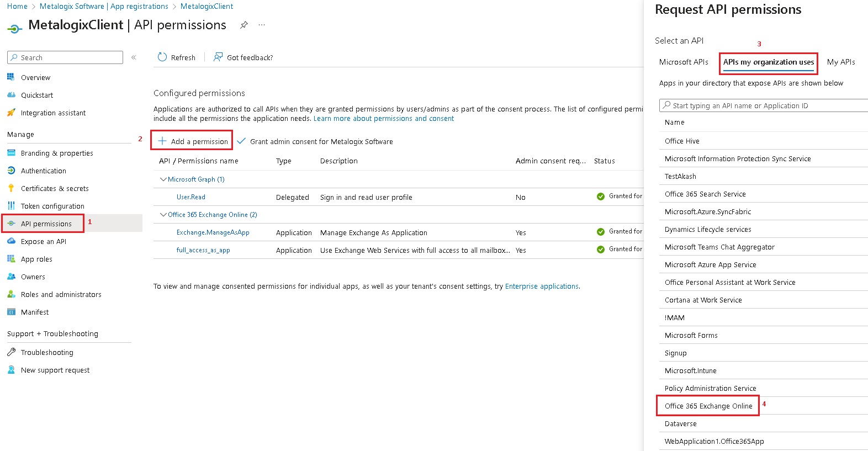Click the Token configuration icon

click(x=11, y=206)
